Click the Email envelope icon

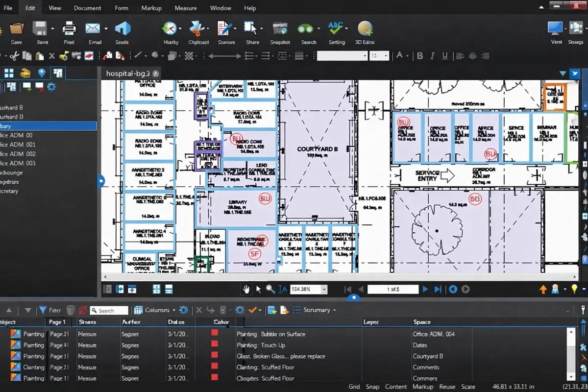[x=93, y=28]
